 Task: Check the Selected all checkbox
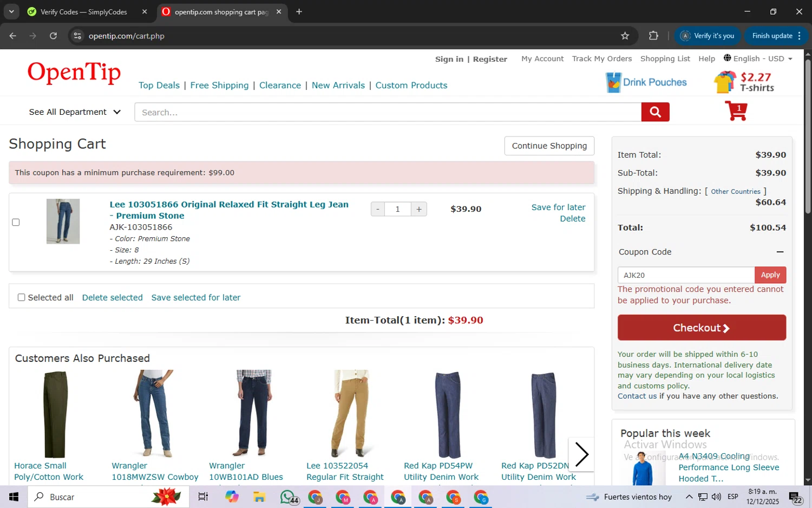tap(21, 297)
